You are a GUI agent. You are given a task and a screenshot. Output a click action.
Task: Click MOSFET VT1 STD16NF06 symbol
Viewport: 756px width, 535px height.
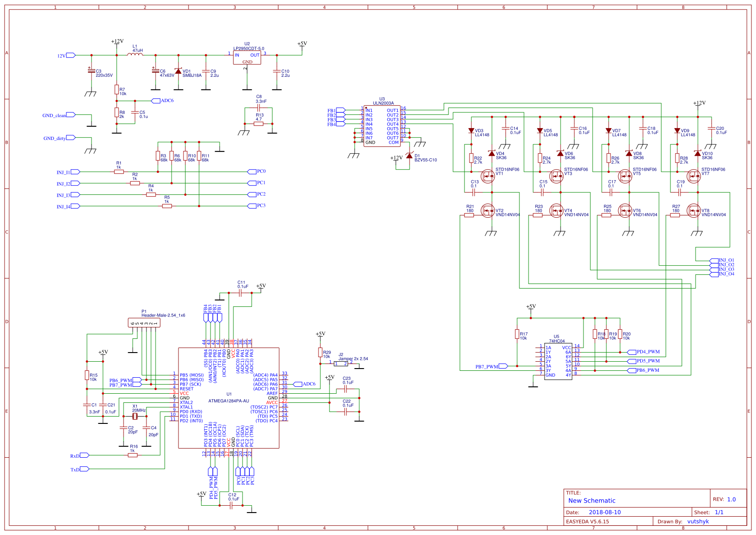coord(487,176)
